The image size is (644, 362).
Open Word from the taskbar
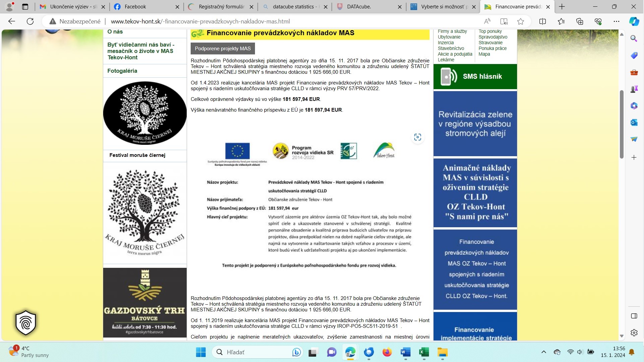coord(405,352)
